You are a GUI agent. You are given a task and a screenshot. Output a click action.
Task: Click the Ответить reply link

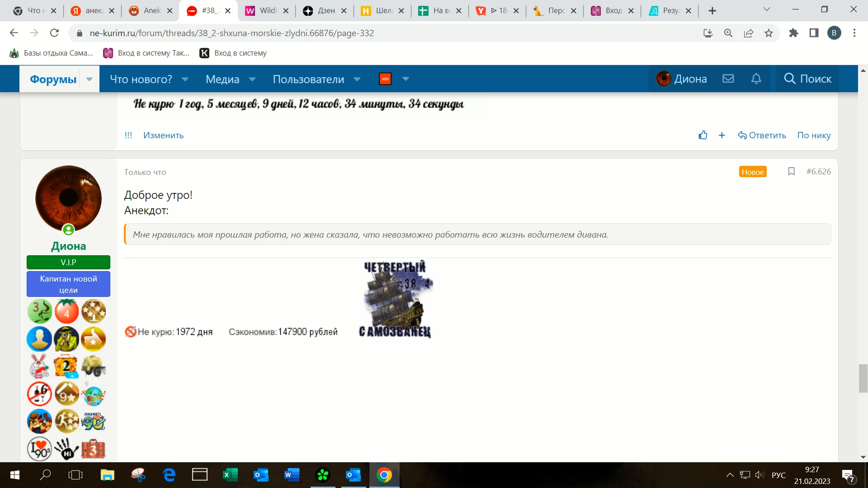coord(762,135)
